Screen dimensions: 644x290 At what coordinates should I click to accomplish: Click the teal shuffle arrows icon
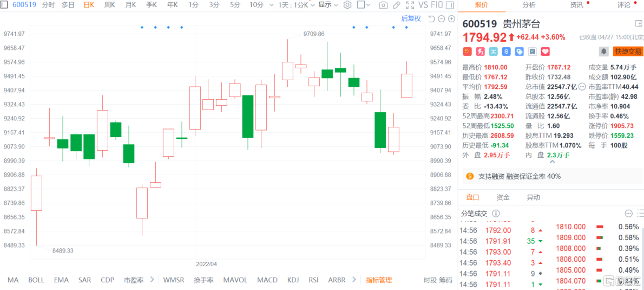point(494,51)
